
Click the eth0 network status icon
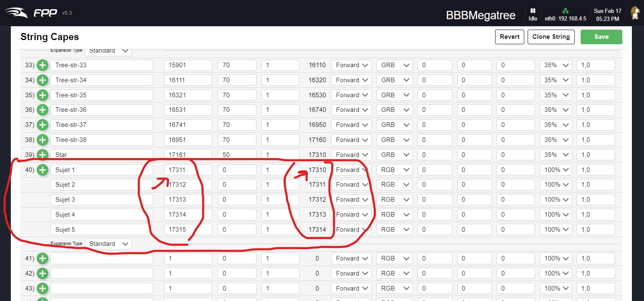coord(565,9)
